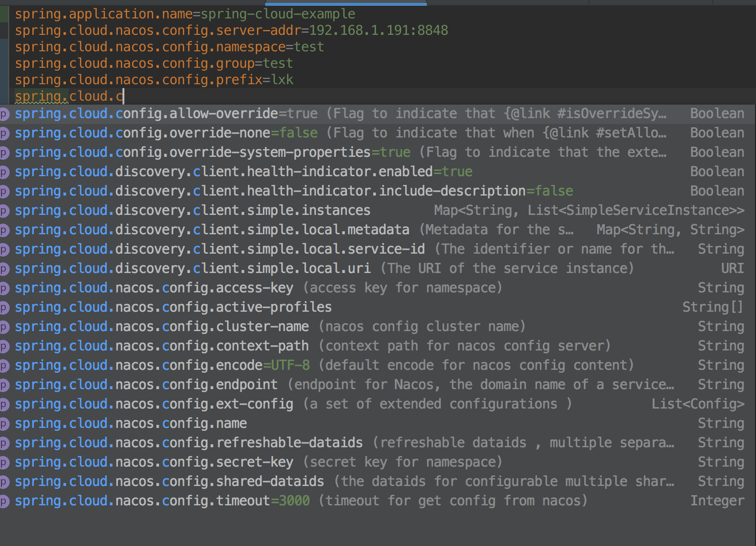756x546 pixels.
Task: Click property icon beside nacos.config.encode
Action: click(4, 366)
